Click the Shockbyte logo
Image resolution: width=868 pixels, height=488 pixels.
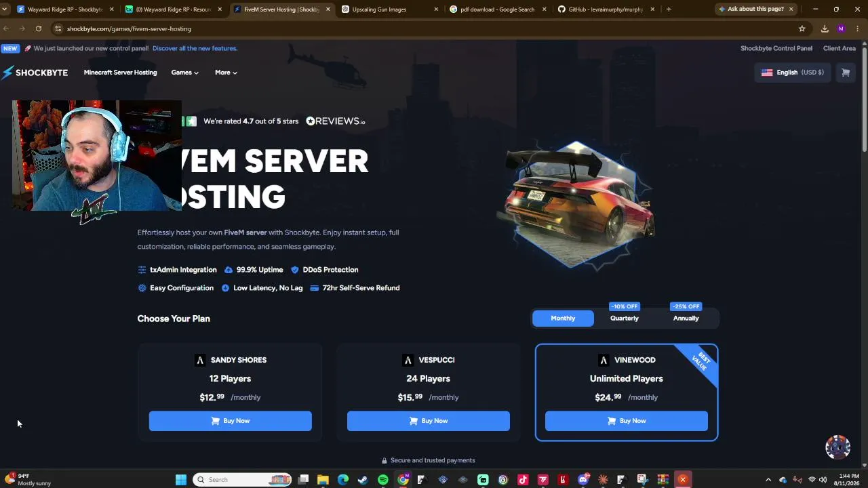(35, 73)
